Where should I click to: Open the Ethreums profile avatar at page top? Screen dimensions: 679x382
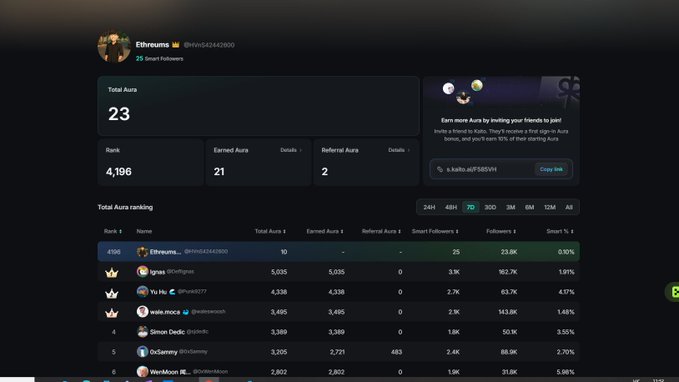(x=114, y=47)
